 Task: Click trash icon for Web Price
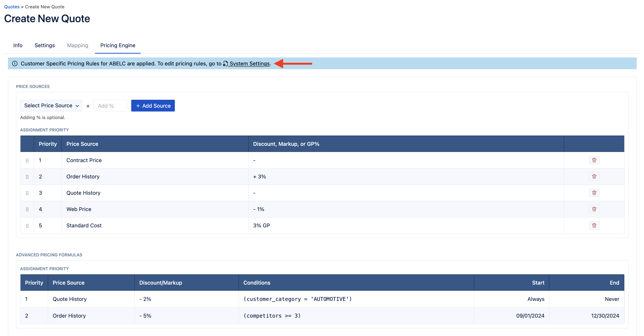click(594, 209)
